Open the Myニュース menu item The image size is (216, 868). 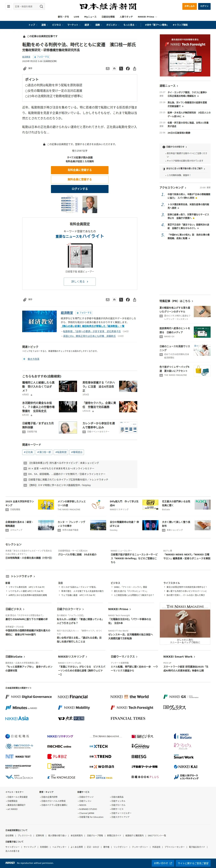point(90,17)
